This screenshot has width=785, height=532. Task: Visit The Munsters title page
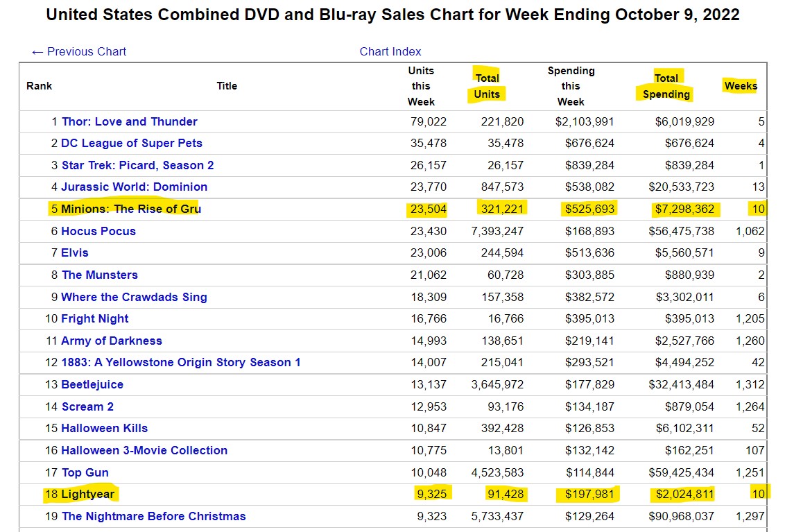99,275
